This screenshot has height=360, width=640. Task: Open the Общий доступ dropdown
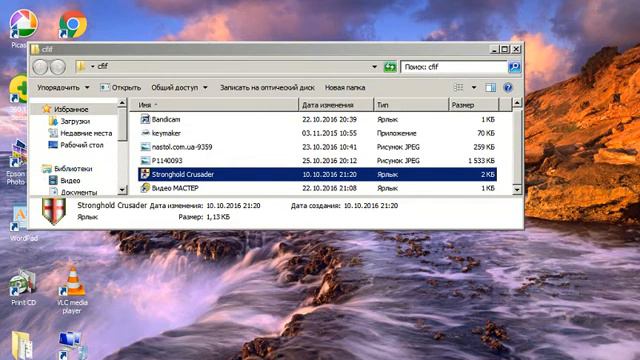tap(180, 87)
